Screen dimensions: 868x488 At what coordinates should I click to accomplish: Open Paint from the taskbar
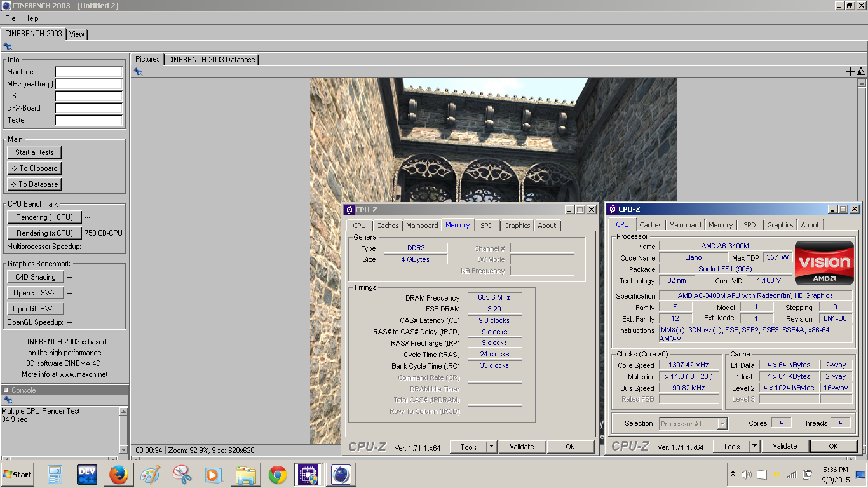[x=150, y=475]
